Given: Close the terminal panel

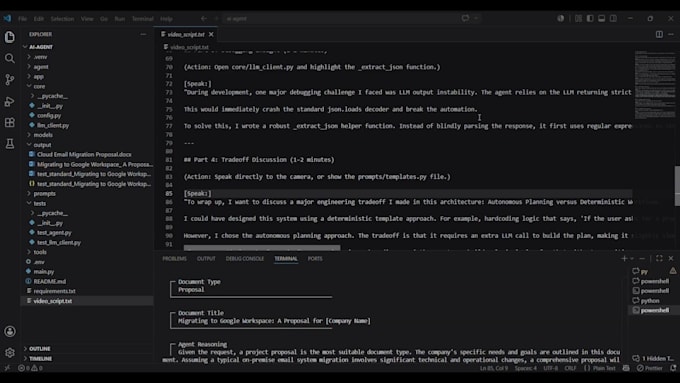Looking at the screenshot, I should coord(671,258).
